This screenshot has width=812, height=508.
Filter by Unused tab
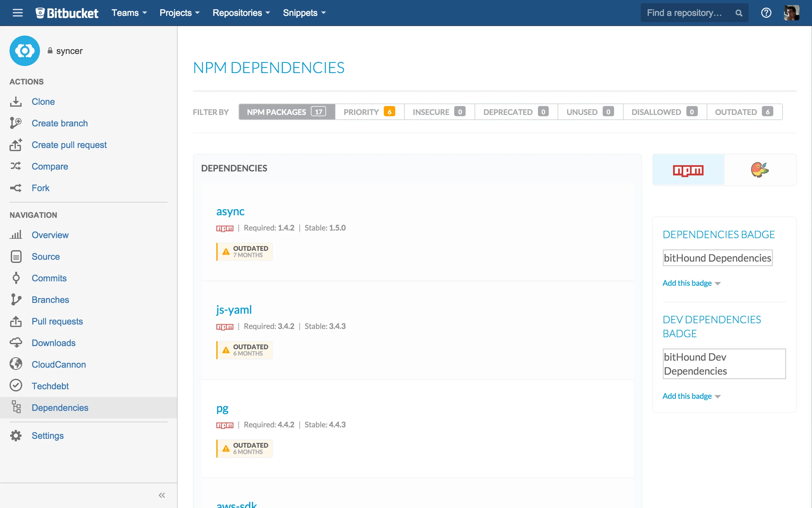tap(591, 112)
